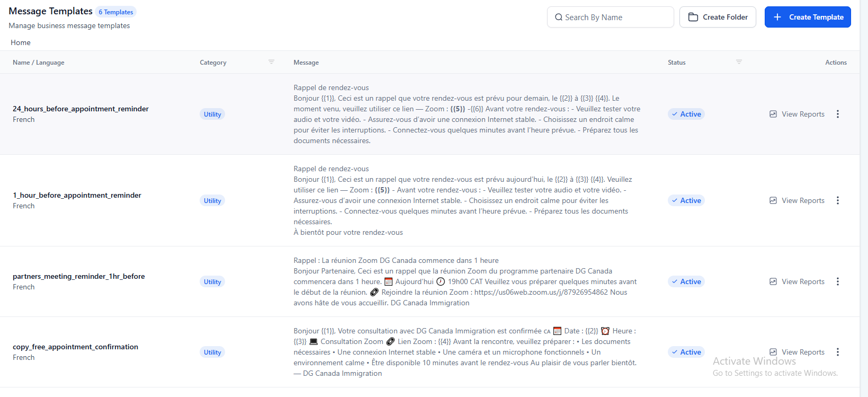Click the Name / Language column header

(39, 63)
